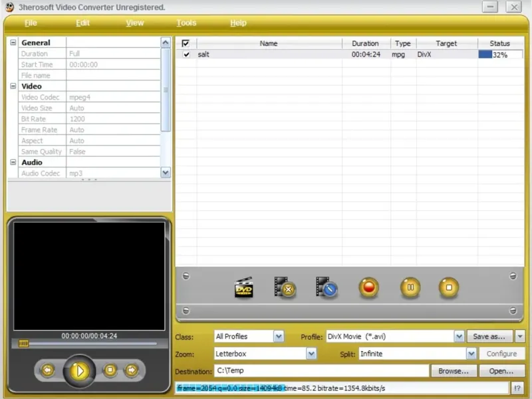
Task: Click the DVD clapperboard add icon
Action: tap(243, 287)
